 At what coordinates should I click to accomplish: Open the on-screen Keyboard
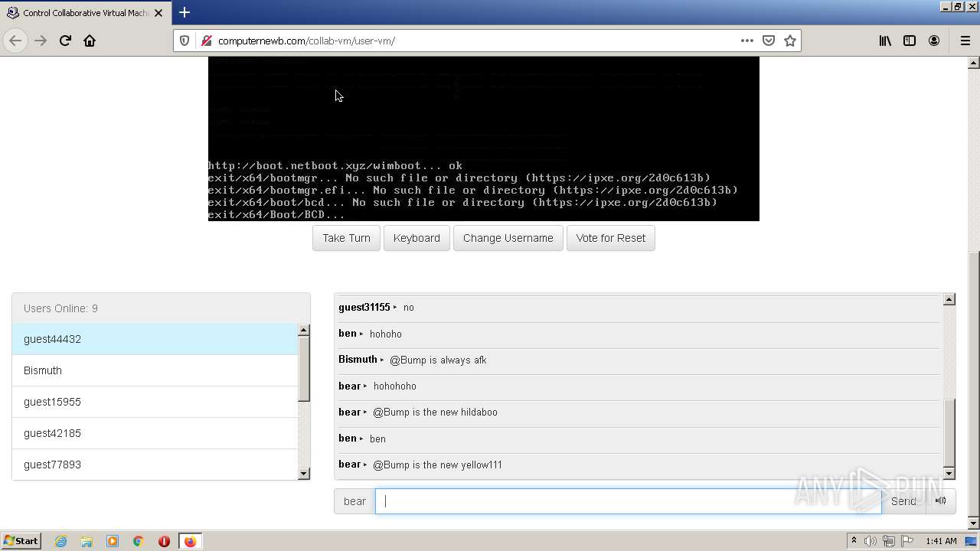[416, 238]
